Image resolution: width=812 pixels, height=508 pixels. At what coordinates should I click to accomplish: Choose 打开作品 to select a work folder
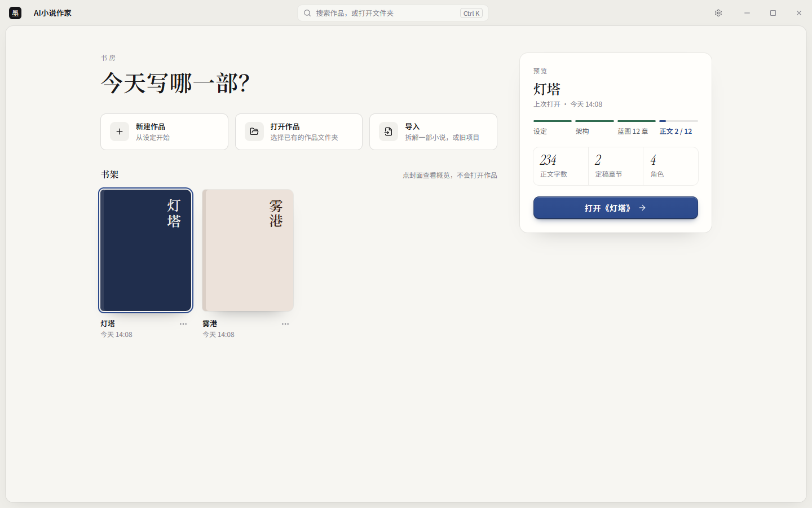[299, 132]
